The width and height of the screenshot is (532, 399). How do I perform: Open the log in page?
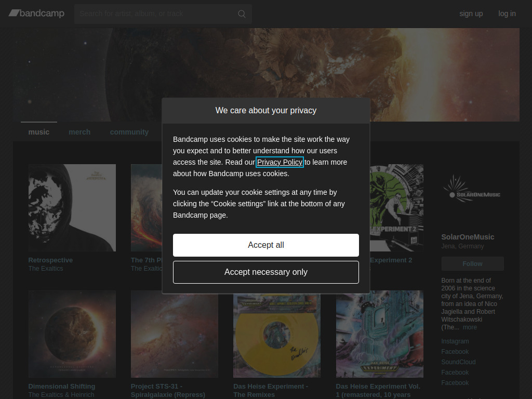(x=507, y=14)
